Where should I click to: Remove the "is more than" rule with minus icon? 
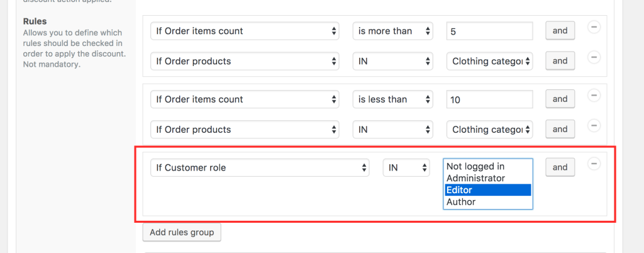pos(594,27)
